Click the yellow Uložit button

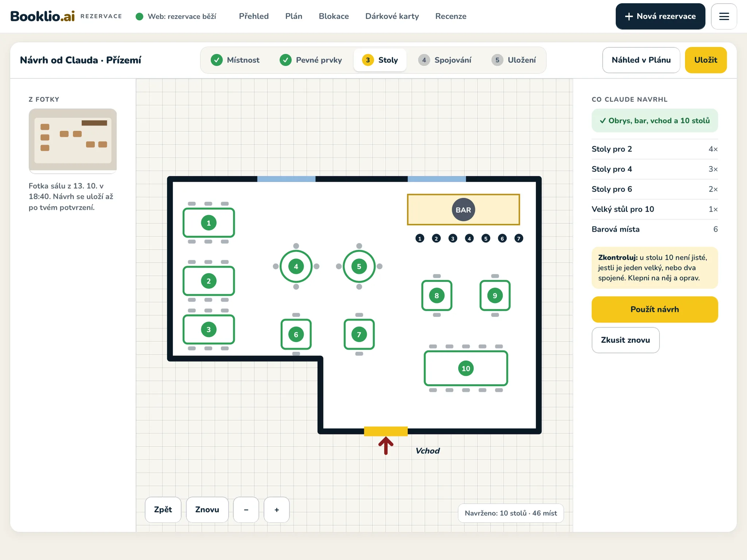click(x=706, y=60)
